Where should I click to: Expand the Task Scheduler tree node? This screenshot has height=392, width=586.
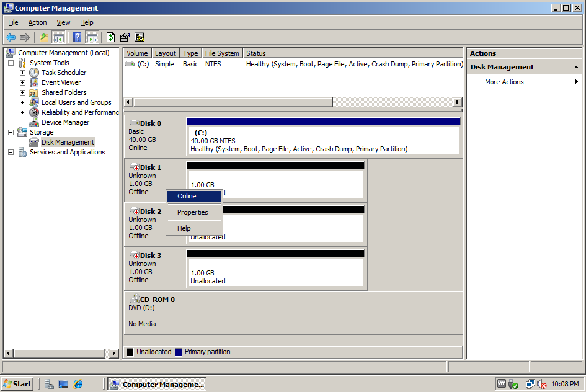tap(22, 73)
